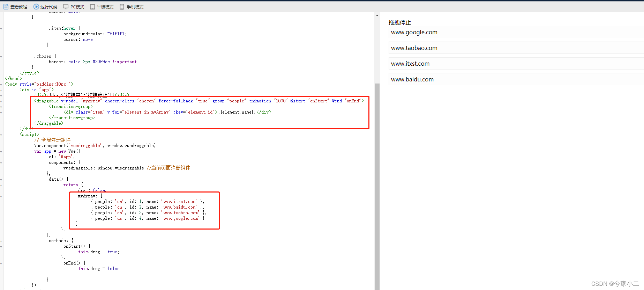Click the closing </style> tag line
This screenshot has height=290, width=644.
[x=29, y=73]
